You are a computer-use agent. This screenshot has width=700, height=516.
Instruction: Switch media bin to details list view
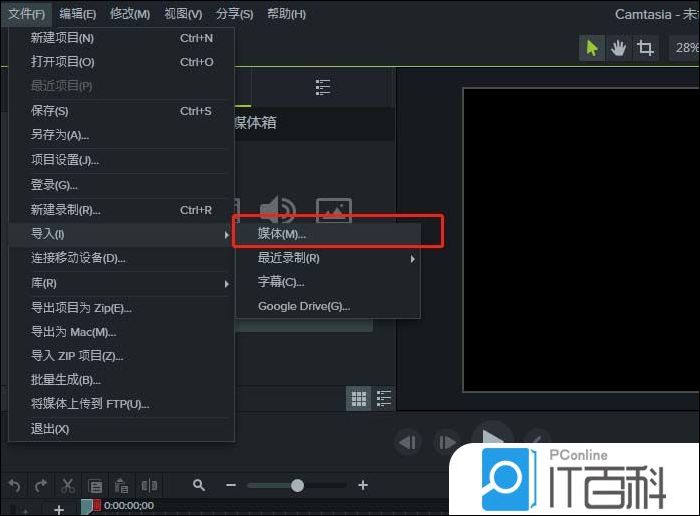[383, 398]
